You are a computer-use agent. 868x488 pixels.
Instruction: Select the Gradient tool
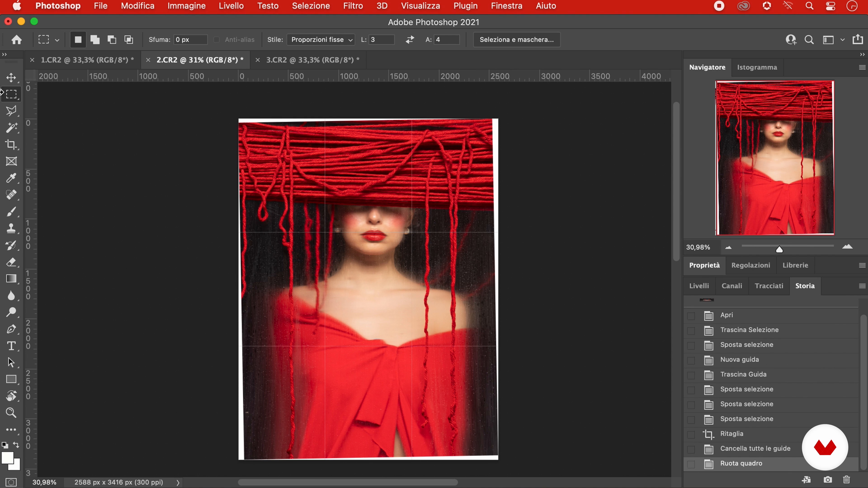[11, 279]
